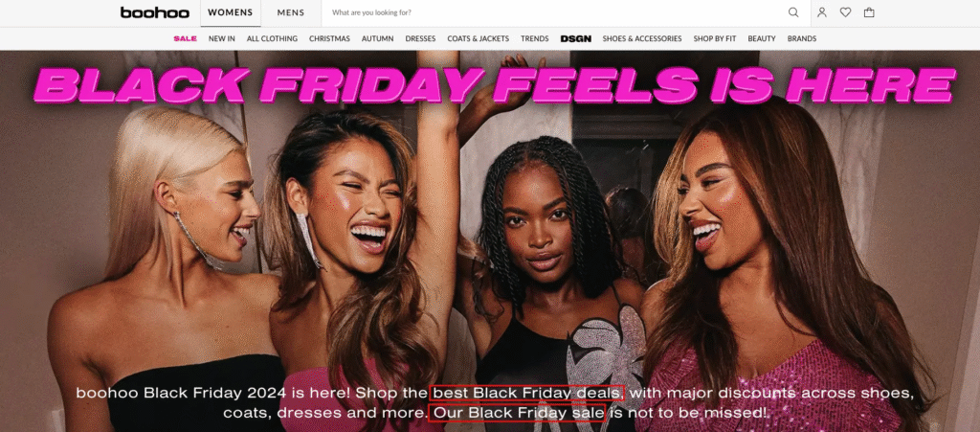Open the pink SALE menu

tap(185, 38)
